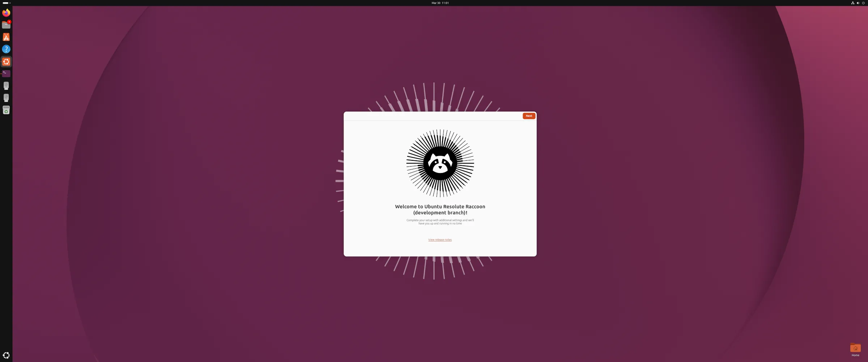Click the Next button in welcome dialog

528,116
